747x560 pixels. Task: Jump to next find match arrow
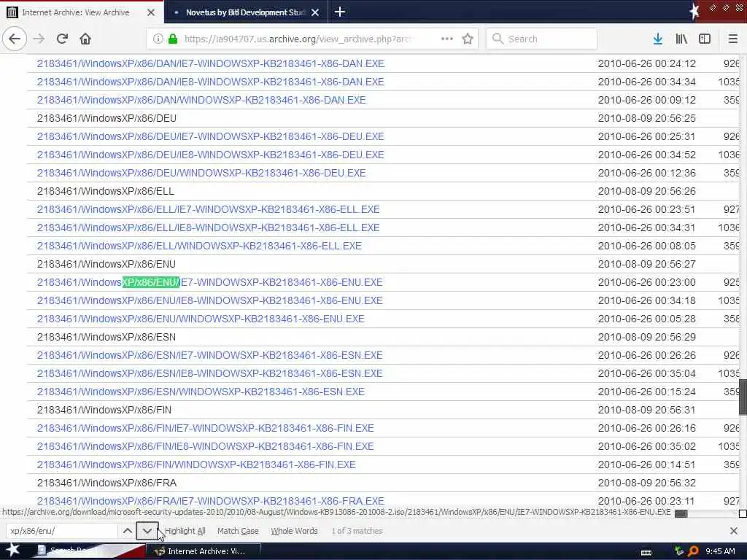click(147, 531)
